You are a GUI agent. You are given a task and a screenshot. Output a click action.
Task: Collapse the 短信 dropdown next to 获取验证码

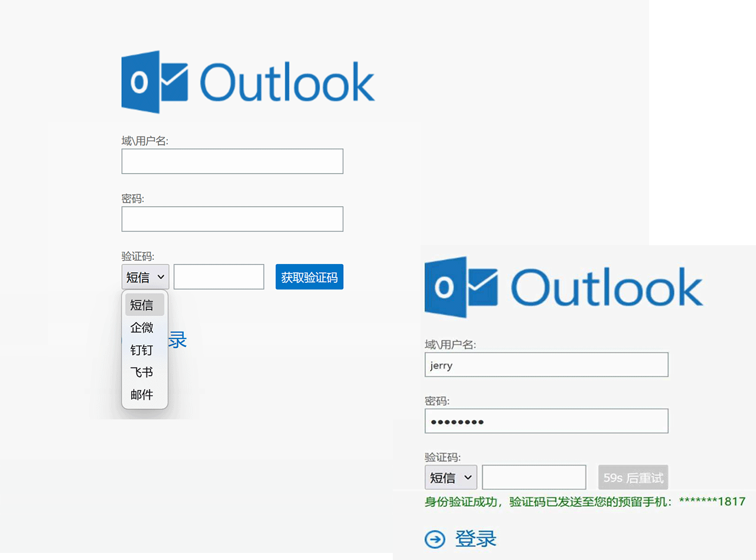[x=145, y=277]
